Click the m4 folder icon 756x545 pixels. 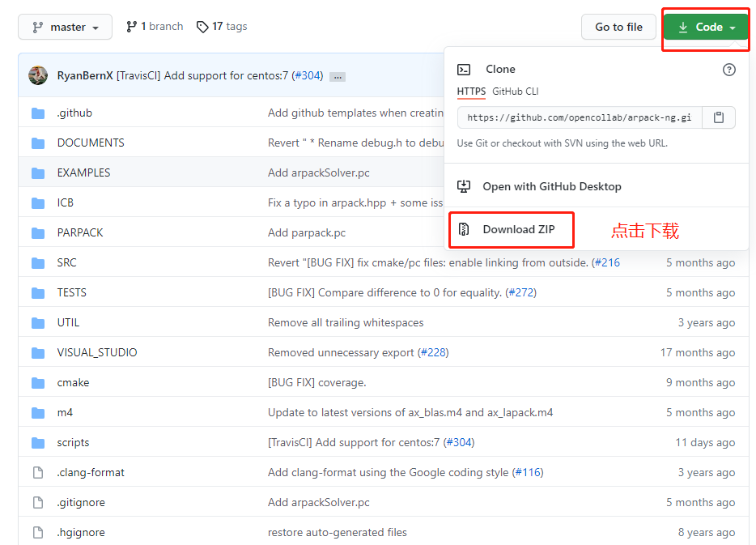38,413
